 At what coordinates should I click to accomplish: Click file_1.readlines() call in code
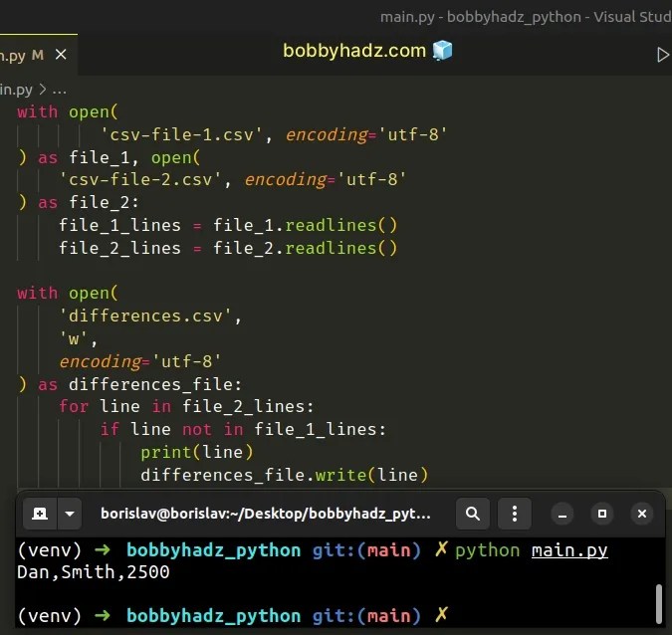pos(306,225)
